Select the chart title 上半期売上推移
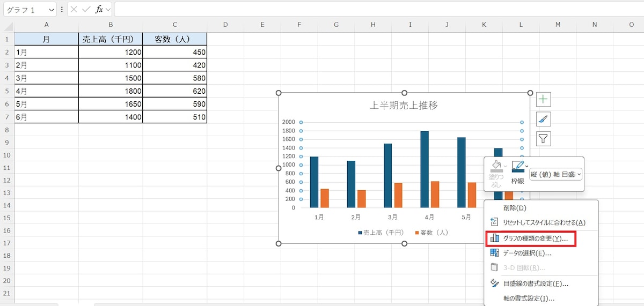 click(404, 105)
